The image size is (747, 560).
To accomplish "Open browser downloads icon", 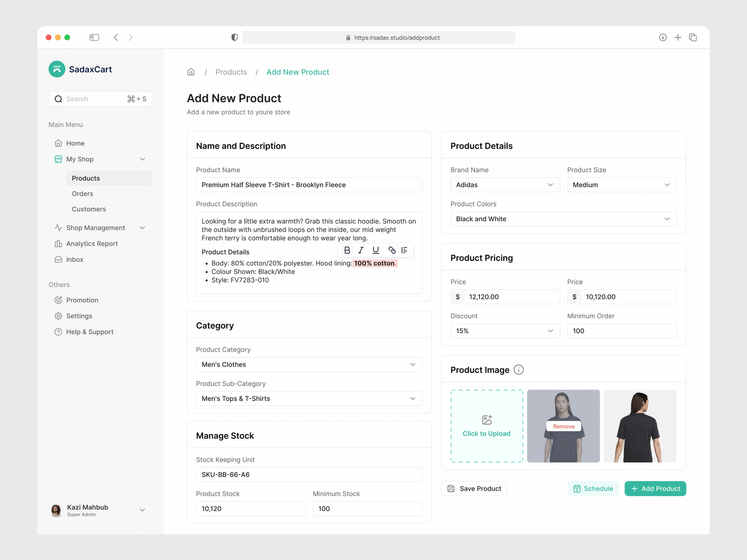I will 662,37.
